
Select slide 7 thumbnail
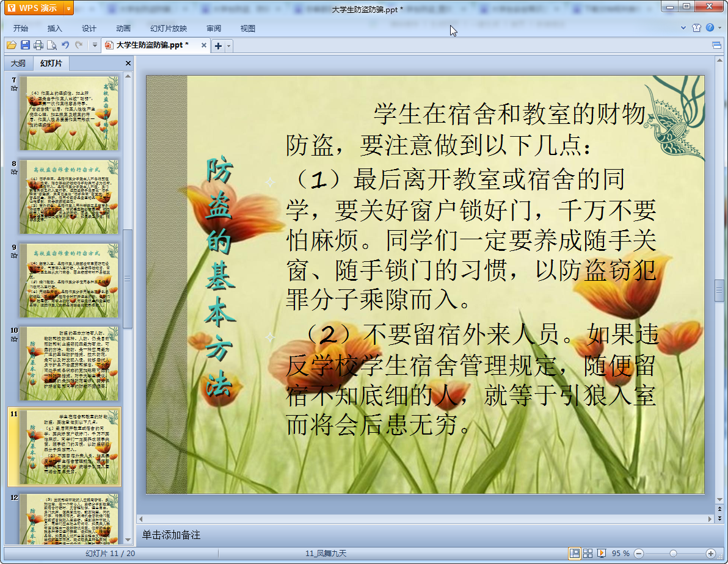[x=69, y=114]
